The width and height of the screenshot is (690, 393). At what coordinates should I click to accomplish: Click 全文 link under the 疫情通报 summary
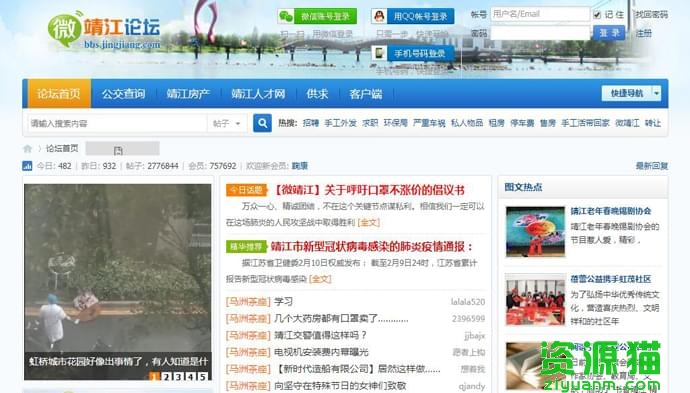point(320,279)
